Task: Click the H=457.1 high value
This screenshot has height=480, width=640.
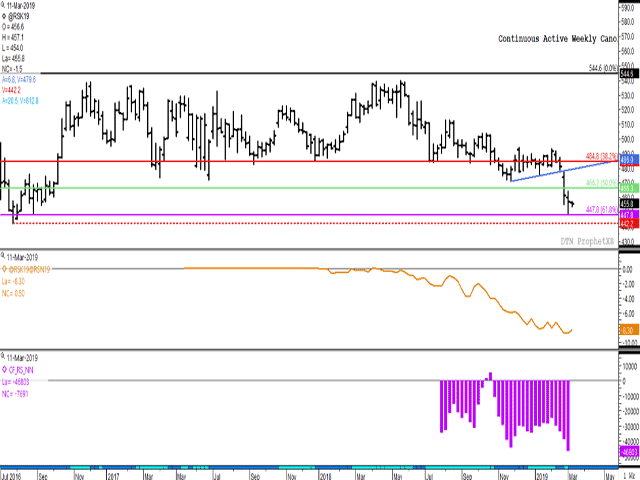Action: click(x=13, y=38)
